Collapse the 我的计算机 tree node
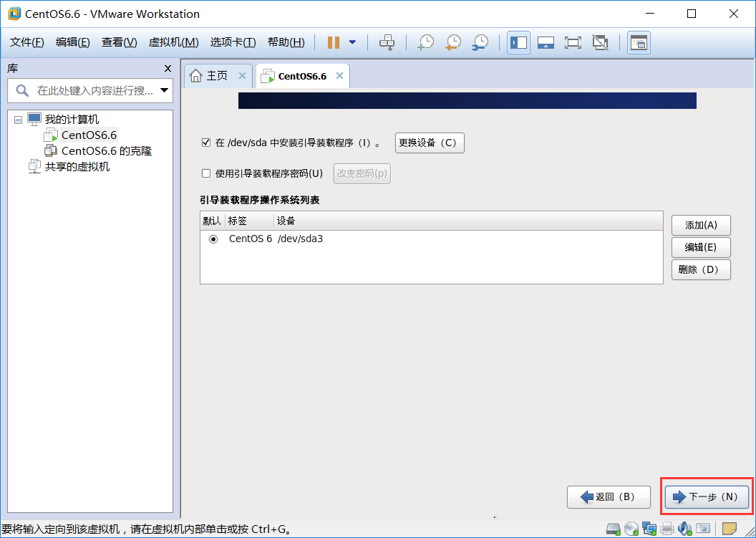This screenshot has height=538, width=756. click(19, 120)
